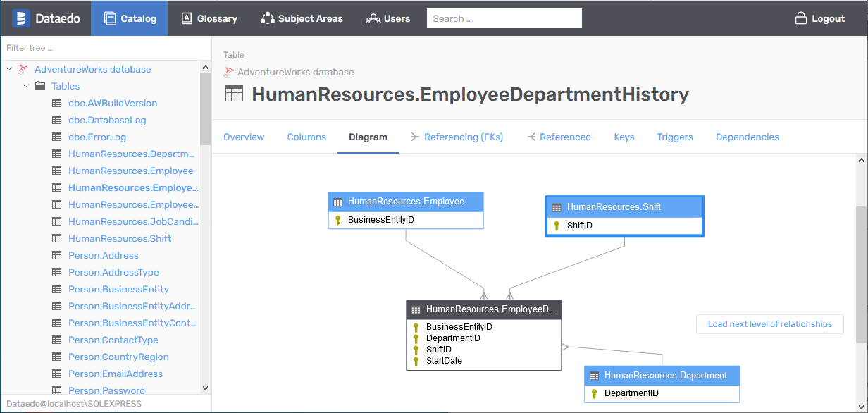This screenshot has height=413, width=868.
Task: Open the Glossary section
Action: pos(209,18)
